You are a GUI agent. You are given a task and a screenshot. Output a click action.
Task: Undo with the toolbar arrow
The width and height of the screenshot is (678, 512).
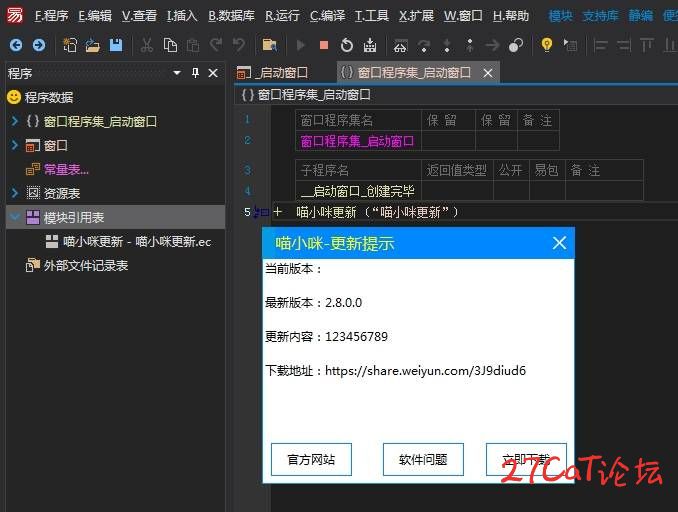(239, 45)
